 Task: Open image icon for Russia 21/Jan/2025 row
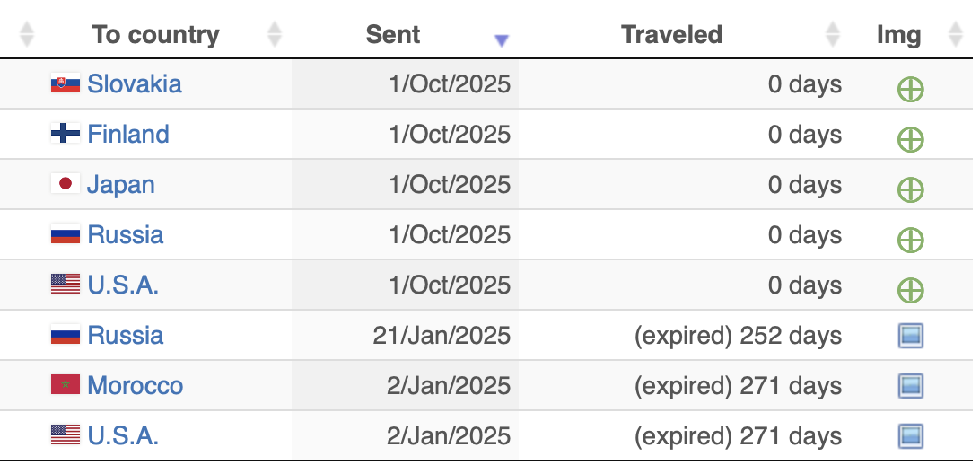click(911, 337)
